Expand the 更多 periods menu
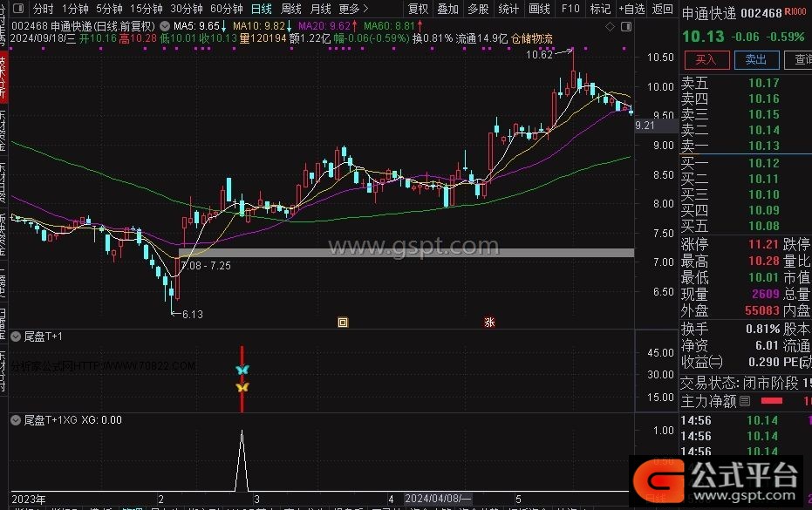 pos(354,9)
